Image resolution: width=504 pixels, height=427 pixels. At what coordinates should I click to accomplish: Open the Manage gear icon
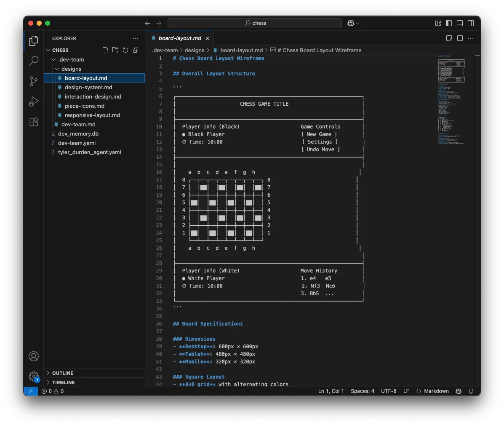34,376
